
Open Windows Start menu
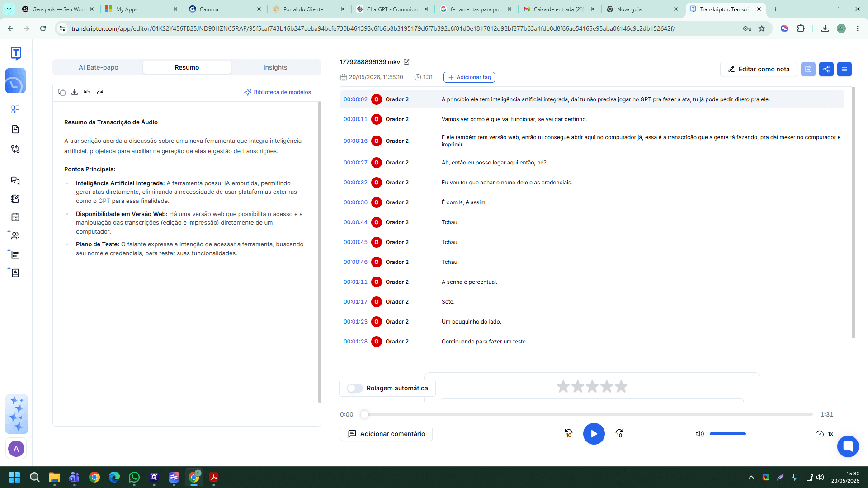[14, 477]
